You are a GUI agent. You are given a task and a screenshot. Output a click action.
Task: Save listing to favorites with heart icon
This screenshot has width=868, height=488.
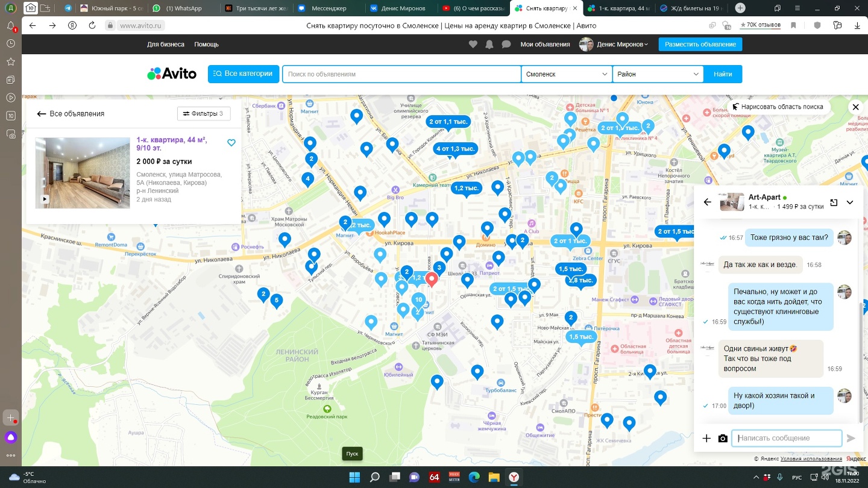[231, 143]
